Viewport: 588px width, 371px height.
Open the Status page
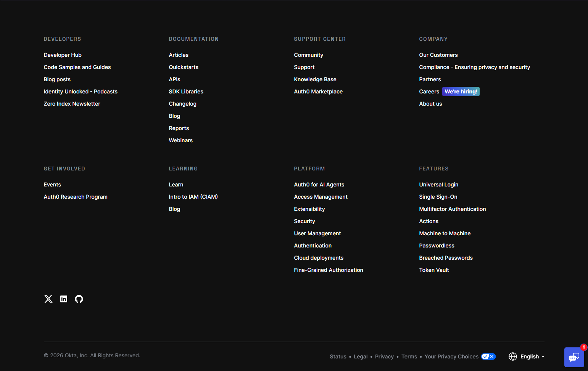click(x=338, y=356)
